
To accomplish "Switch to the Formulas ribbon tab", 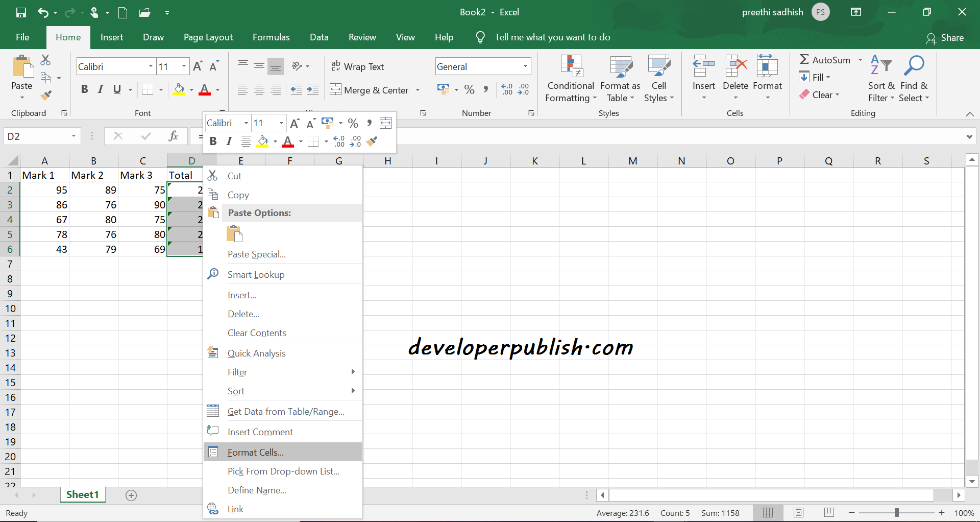I will pos(271,37).
